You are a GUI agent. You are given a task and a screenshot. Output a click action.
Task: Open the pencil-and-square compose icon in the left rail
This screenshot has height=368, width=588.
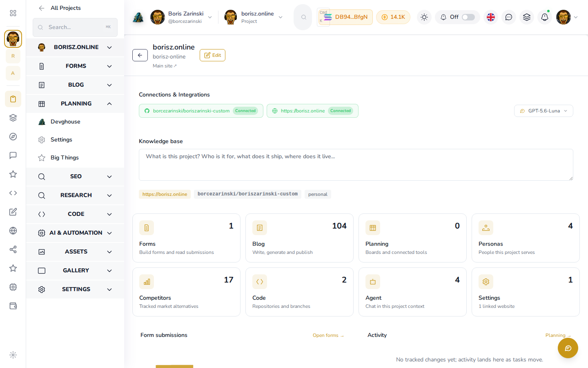point(13,212)
